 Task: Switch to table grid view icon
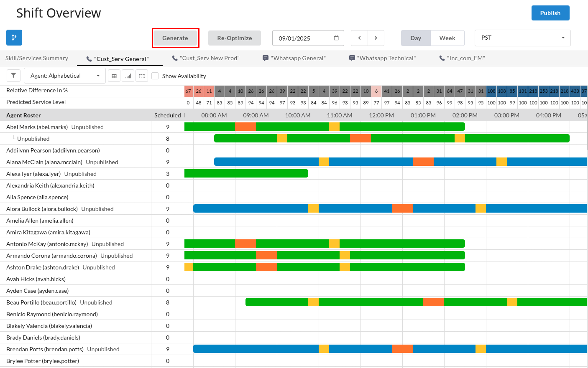point(114,76)
